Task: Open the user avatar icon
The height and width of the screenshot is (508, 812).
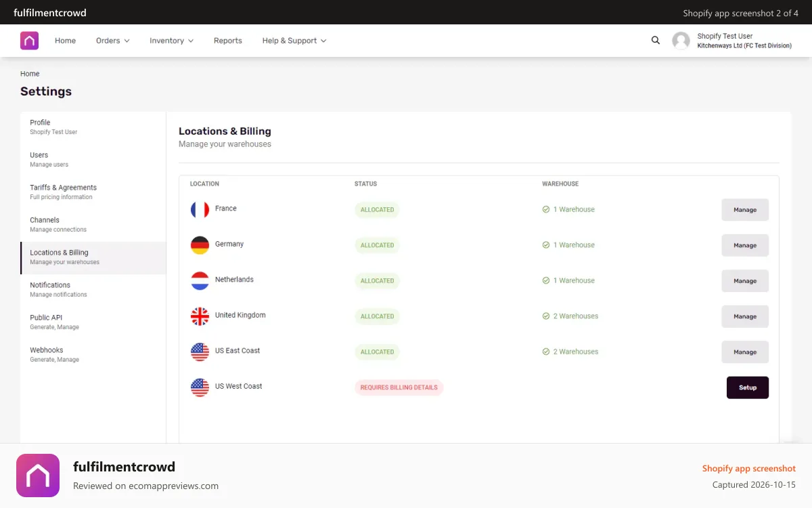Action: tap(681, 41)
